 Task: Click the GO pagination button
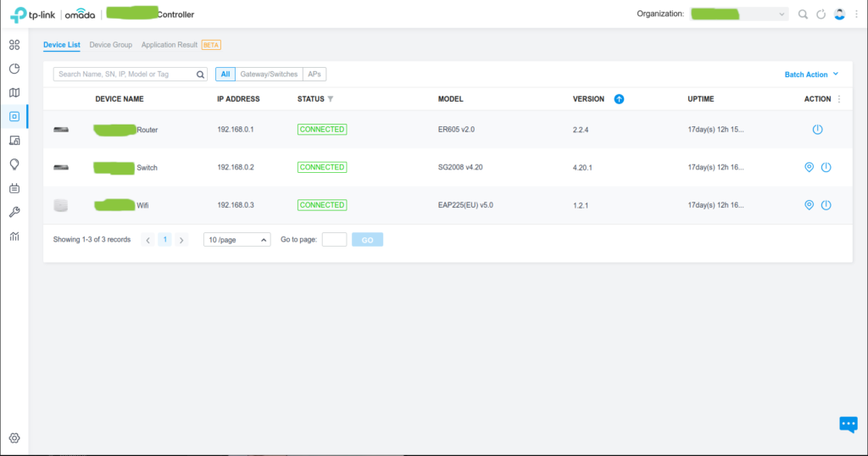click(x=367, y=240)
